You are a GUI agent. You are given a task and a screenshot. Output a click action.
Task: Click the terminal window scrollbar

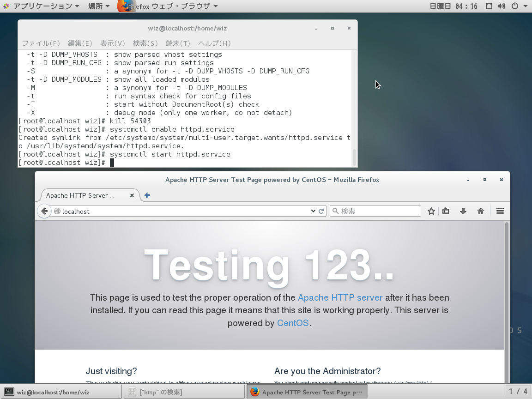coord(355,157)
